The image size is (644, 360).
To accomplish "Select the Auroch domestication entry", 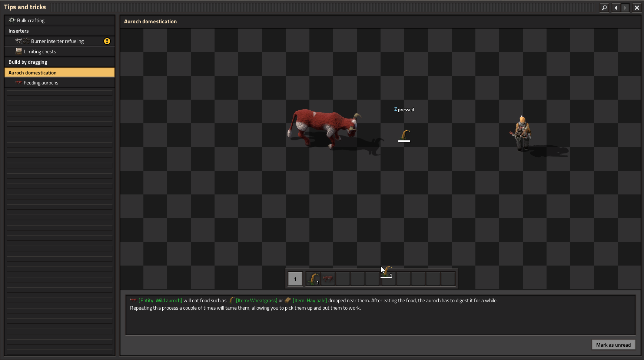I will (60, 73).
